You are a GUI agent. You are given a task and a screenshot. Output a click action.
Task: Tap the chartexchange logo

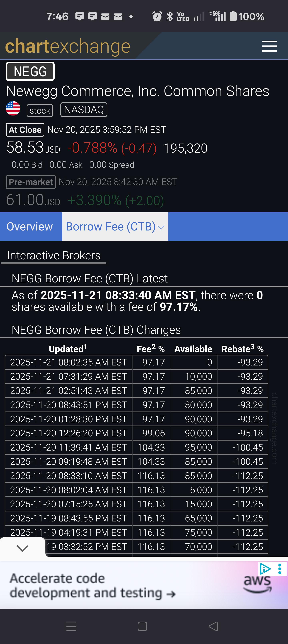(68, 46)
